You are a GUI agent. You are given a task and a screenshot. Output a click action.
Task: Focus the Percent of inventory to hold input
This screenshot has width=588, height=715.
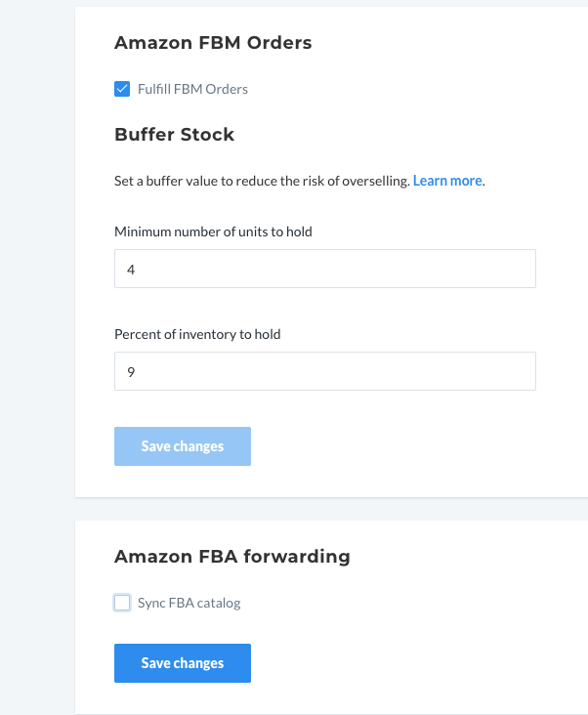(324, 371)
